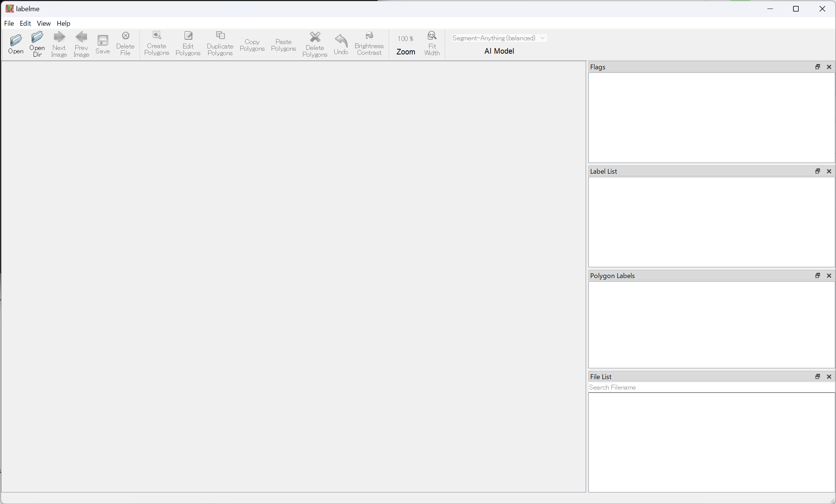Screen dimensions: 836x504
Task: Select the Create Polygons tool
Action: click(x=157, y=36)
